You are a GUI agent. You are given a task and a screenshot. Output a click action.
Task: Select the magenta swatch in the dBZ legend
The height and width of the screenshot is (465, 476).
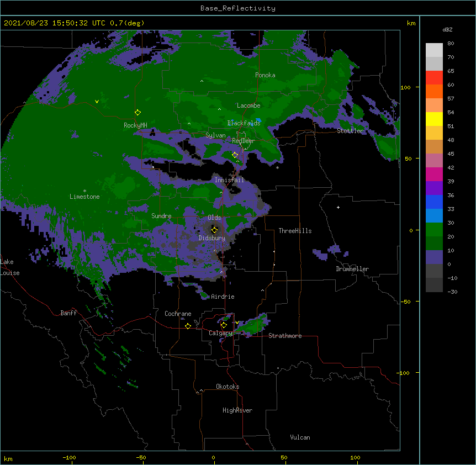[434, 174]
